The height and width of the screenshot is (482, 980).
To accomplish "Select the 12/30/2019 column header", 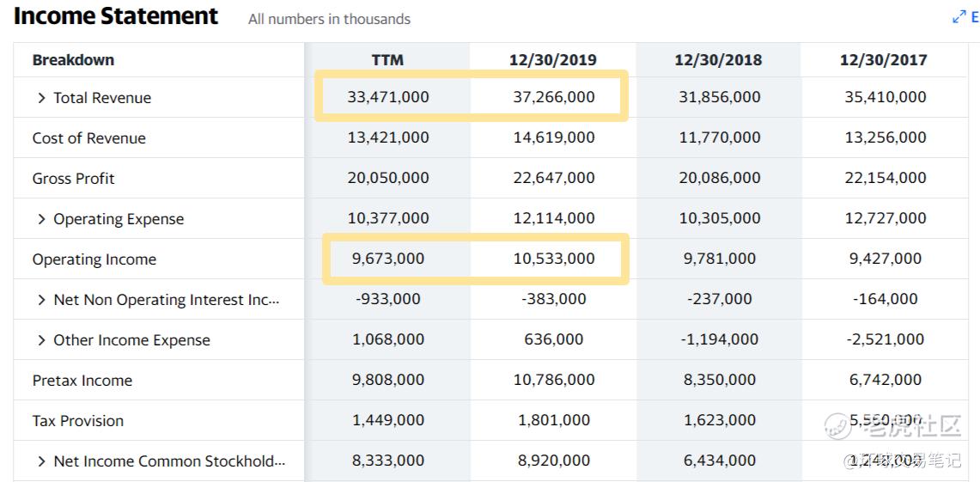I will [553, 60].
